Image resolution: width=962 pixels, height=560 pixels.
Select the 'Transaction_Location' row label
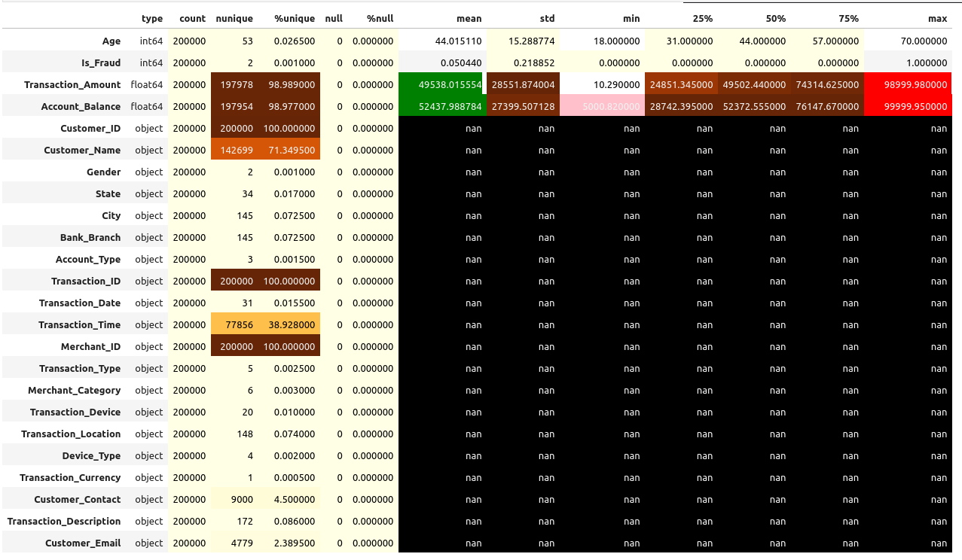point(71,434)
